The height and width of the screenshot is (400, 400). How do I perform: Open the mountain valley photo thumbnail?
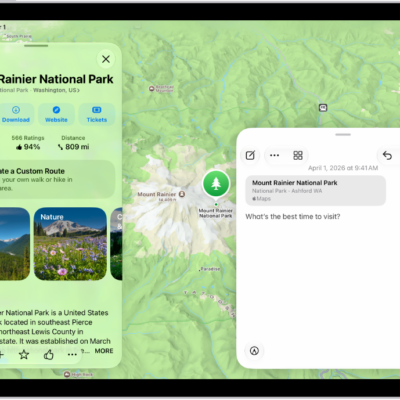[x=15, y=244]
